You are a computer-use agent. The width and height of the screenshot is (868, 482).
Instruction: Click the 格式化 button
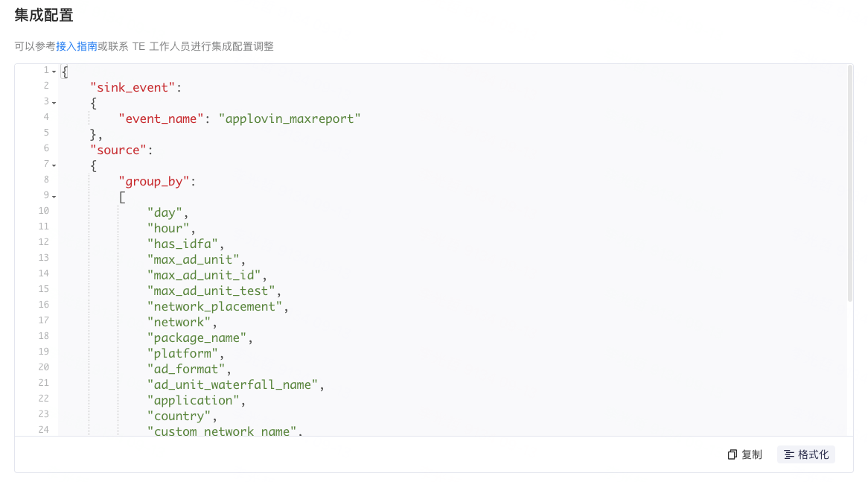pos(805,454)
